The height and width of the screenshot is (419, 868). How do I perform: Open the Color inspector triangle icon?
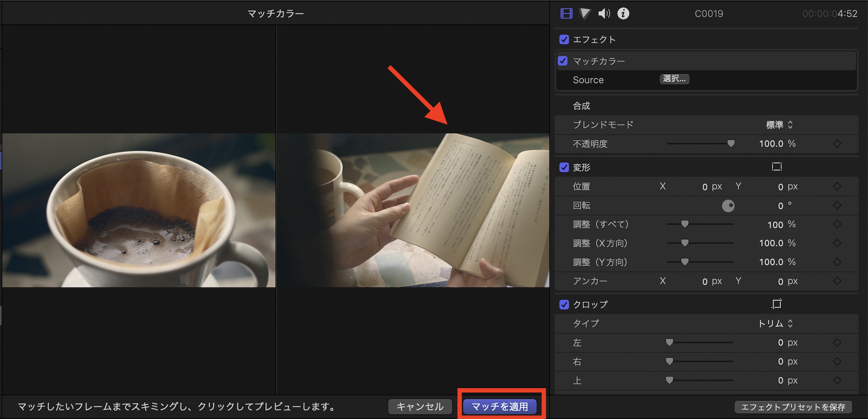click(x=585, y=14)
